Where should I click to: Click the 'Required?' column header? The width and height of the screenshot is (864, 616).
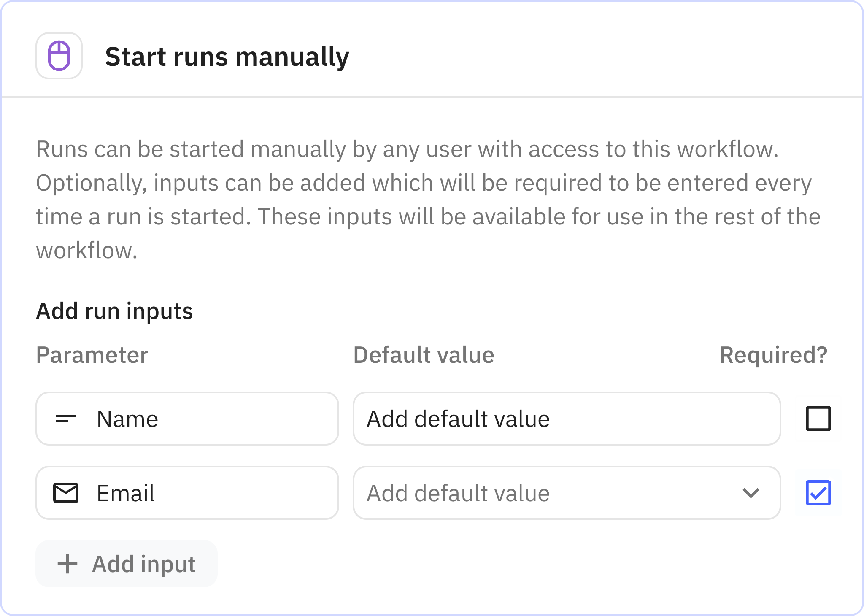tap(773, 355)
